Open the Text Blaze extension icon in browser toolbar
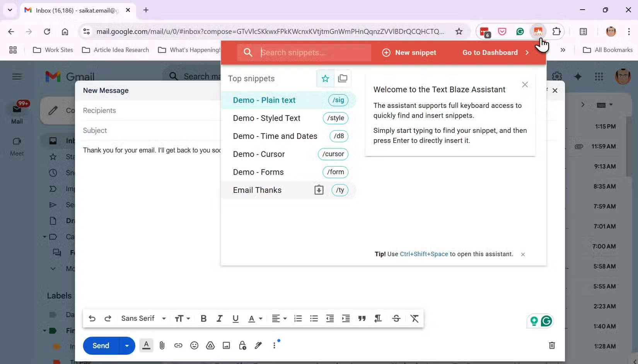The height and width of the screenshot is (364, 638). 538,31
